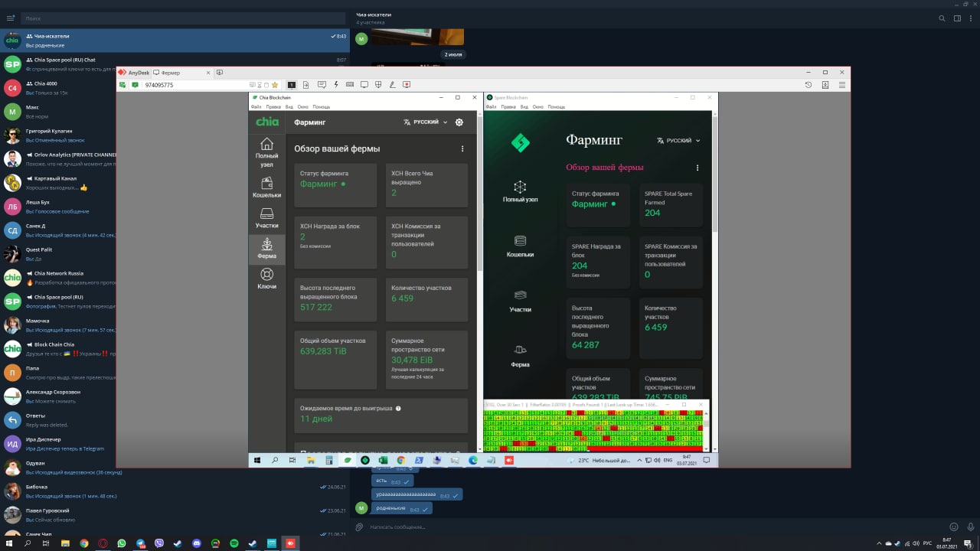Expand Spare language dropdown РУССКИЙ
Image resolution: width=980 pixels, height=551 pixels.
point(678,141)
